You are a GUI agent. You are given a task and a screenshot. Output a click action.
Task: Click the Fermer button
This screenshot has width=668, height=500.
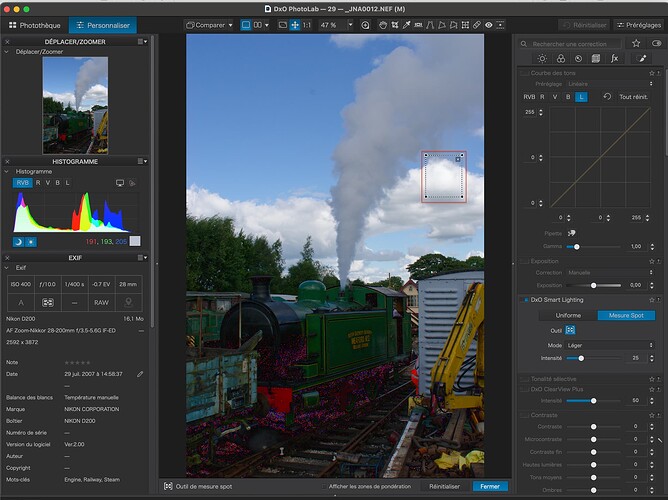tap(490, 486)
